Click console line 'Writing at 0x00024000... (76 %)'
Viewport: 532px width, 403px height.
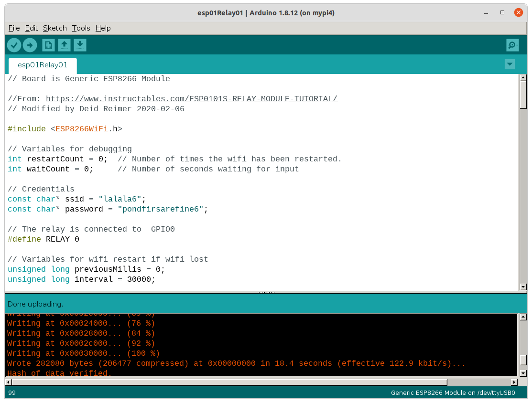81,323
